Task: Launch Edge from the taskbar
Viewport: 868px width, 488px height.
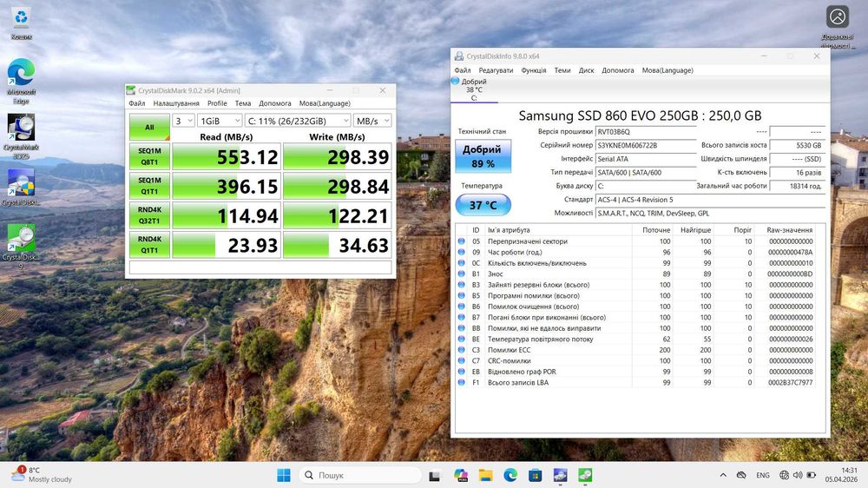Action: (x=510, y=475)
